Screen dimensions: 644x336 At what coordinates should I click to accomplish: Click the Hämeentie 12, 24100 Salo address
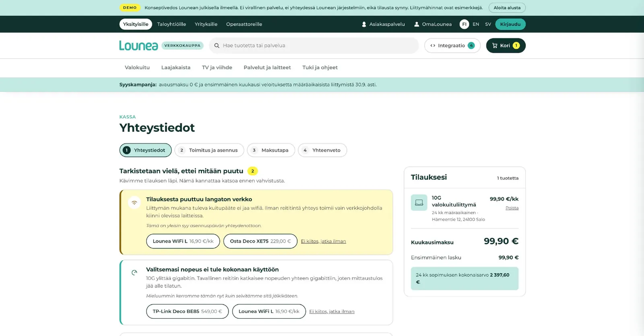[x=458, y=220]
